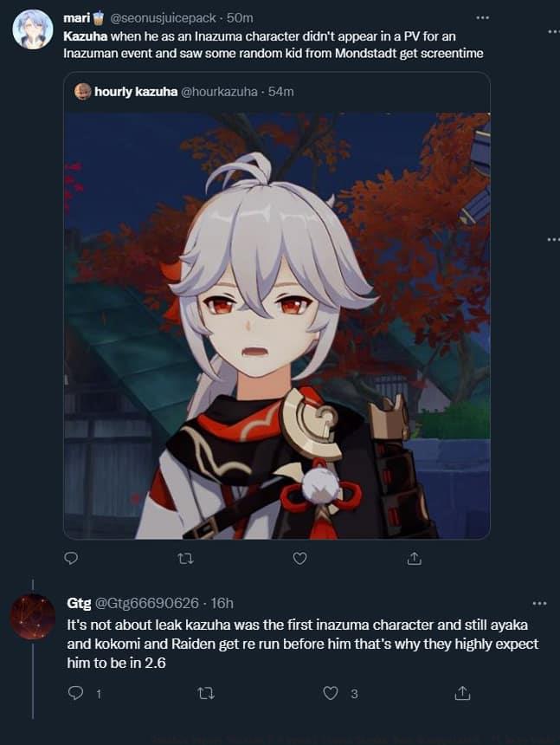The height and width of the screenshot is (745, 560).
Task: Open the hourly kazuha quoted tweet name
Action: pos(136,92)
